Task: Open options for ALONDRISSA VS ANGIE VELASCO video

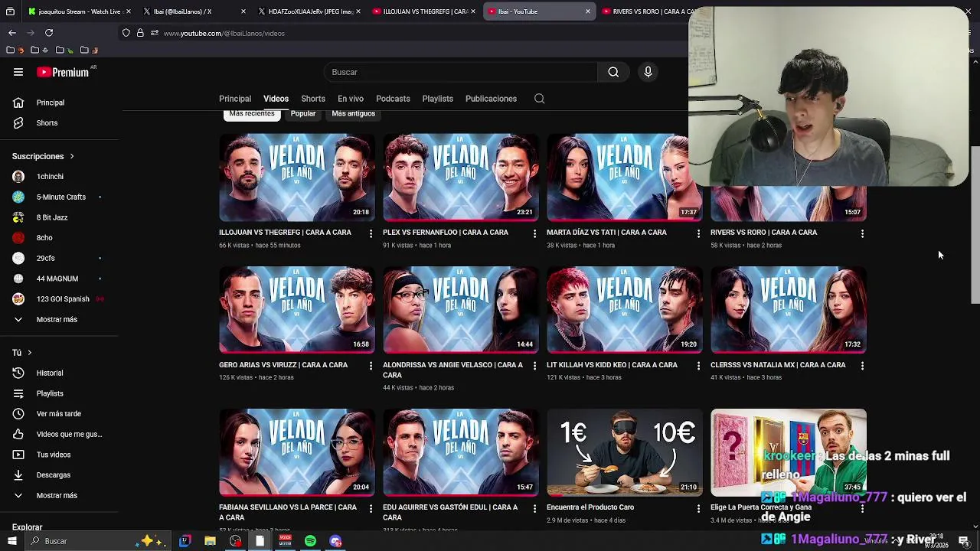Action: (534, 366)
